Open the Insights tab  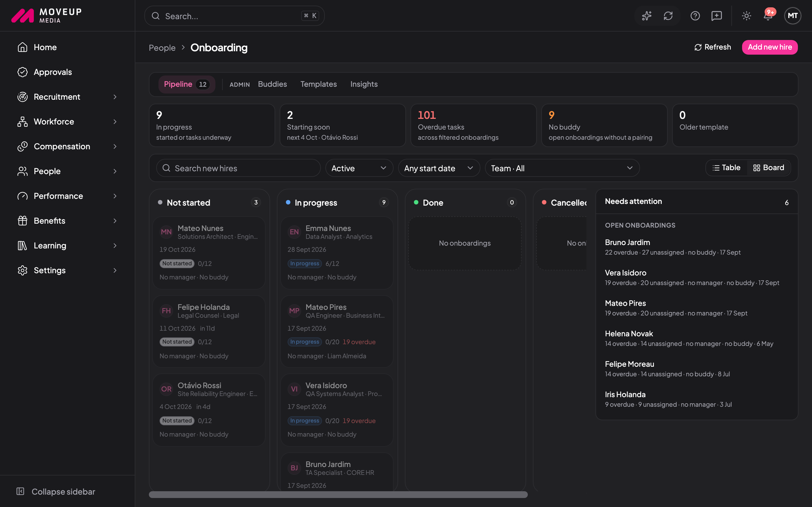364,84
